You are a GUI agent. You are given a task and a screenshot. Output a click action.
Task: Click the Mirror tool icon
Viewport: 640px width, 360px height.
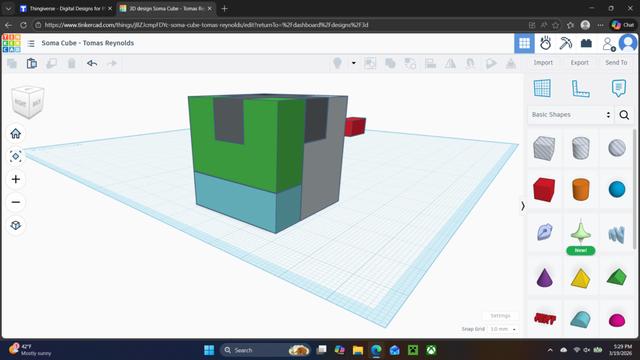(x=450, y=63)
